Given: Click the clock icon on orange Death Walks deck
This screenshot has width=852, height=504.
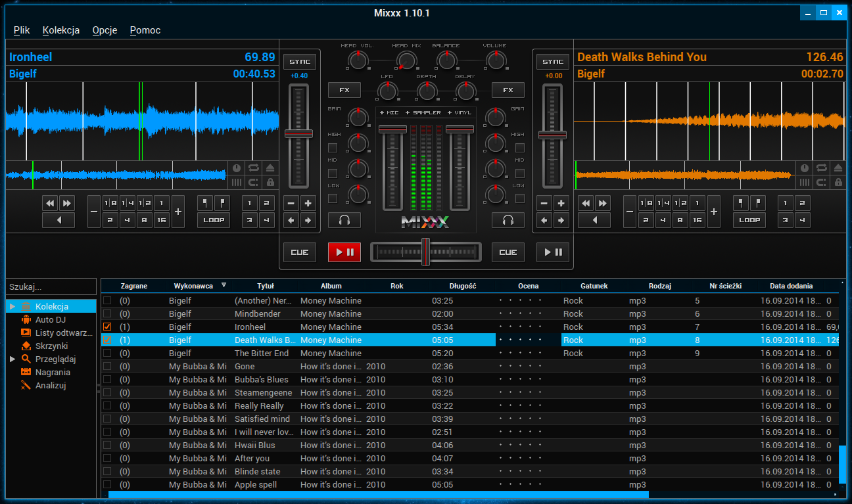Looking at the screenshot, I should (805, 168).
